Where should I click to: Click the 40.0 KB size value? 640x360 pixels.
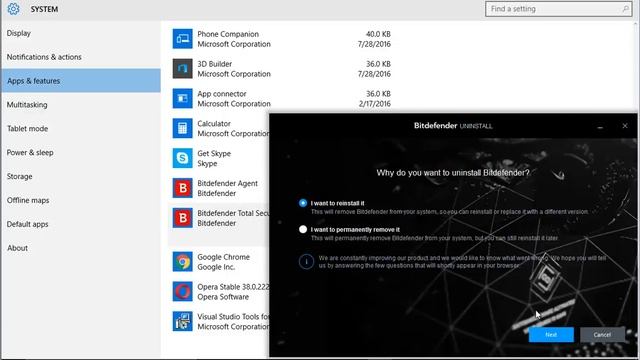coord(378,34)
